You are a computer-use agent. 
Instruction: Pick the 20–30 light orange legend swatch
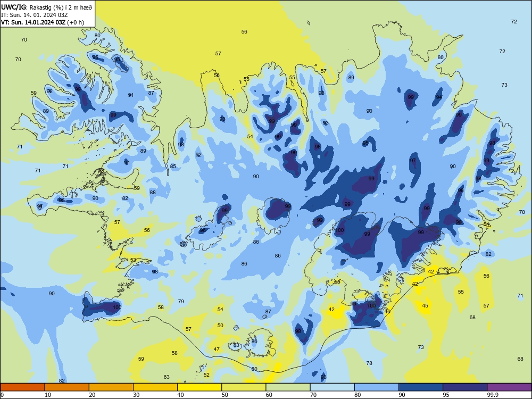(x=111, y=387)
